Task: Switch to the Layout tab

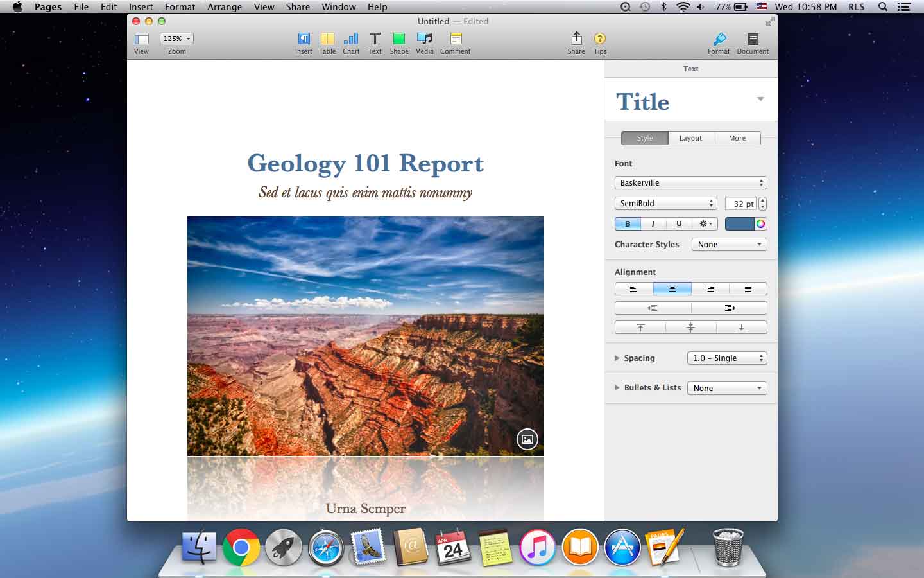Action: 690,138
